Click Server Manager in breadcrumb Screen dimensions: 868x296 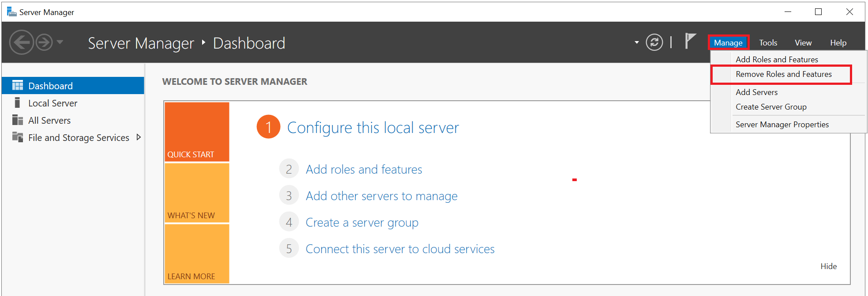coord(141,43)
